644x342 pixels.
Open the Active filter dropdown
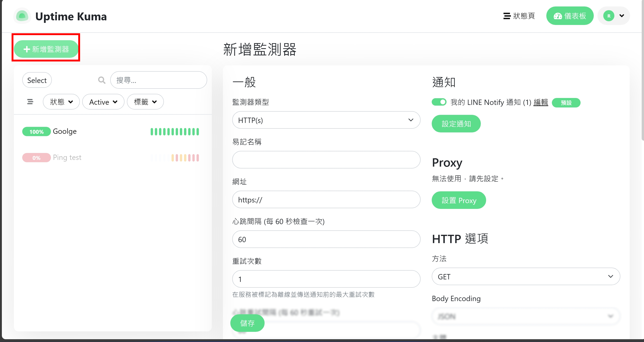coord(103,102)
